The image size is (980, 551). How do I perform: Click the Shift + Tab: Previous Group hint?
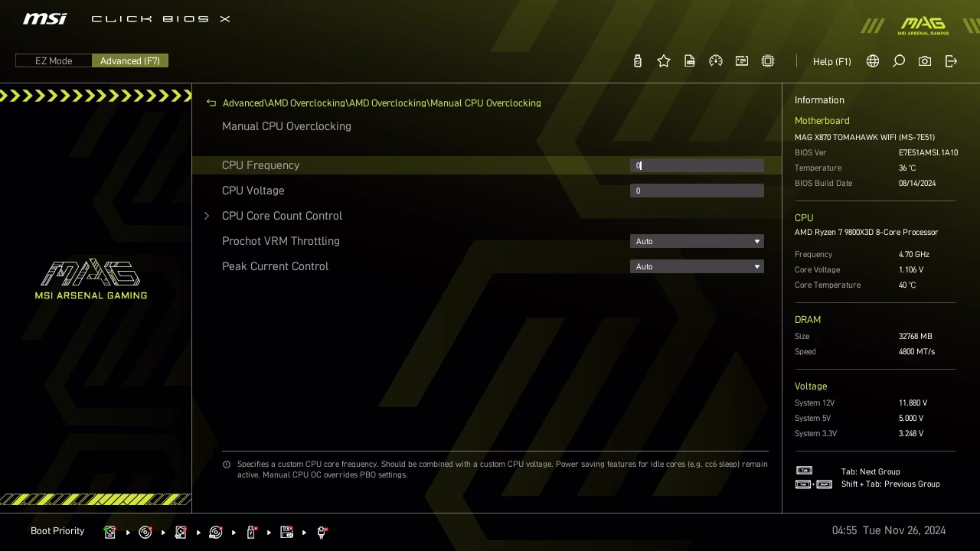point(890,484)
